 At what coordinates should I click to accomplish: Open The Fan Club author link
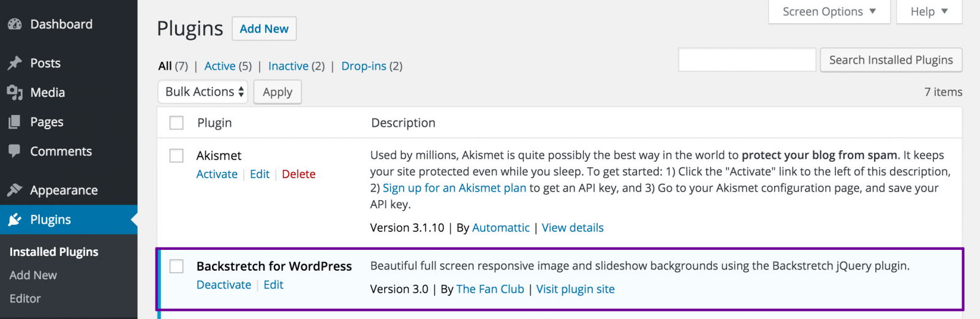[491, 290]
